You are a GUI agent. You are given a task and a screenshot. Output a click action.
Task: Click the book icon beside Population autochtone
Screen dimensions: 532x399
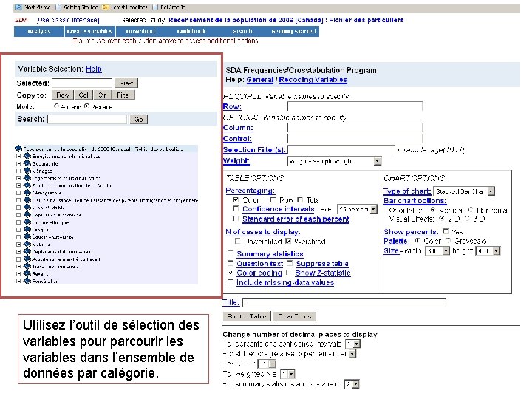point(27,215)
